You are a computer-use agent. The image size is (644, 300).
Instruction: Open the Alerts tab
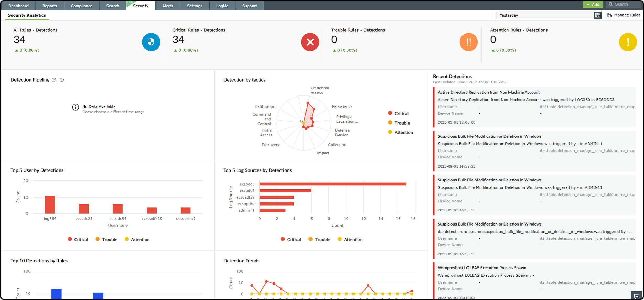coord(168,6)
